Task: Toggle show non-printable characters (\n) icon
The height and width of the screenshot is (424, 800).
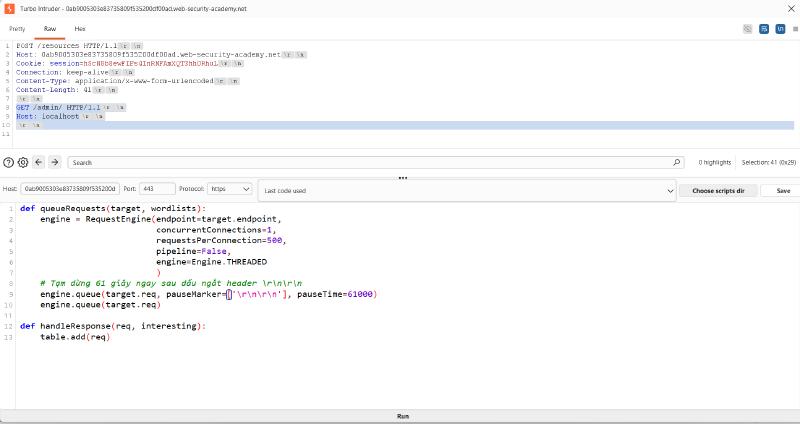Action: [780, 29]
